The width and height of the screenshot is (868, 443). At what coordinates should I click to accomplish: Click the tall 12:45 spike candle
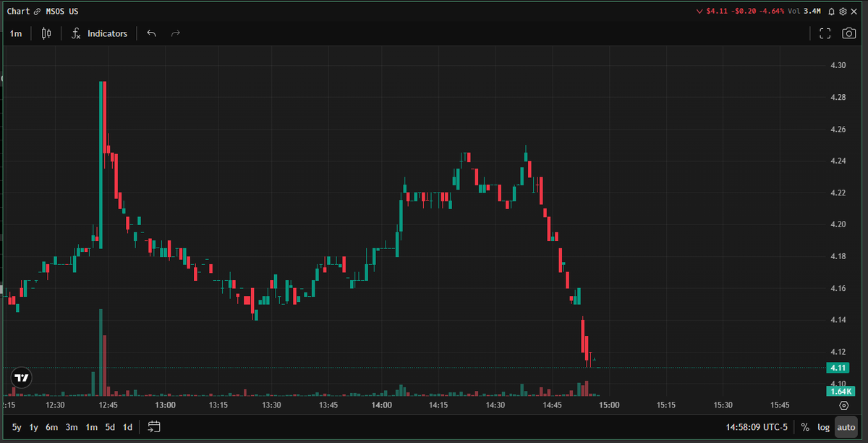coord(101,164)
